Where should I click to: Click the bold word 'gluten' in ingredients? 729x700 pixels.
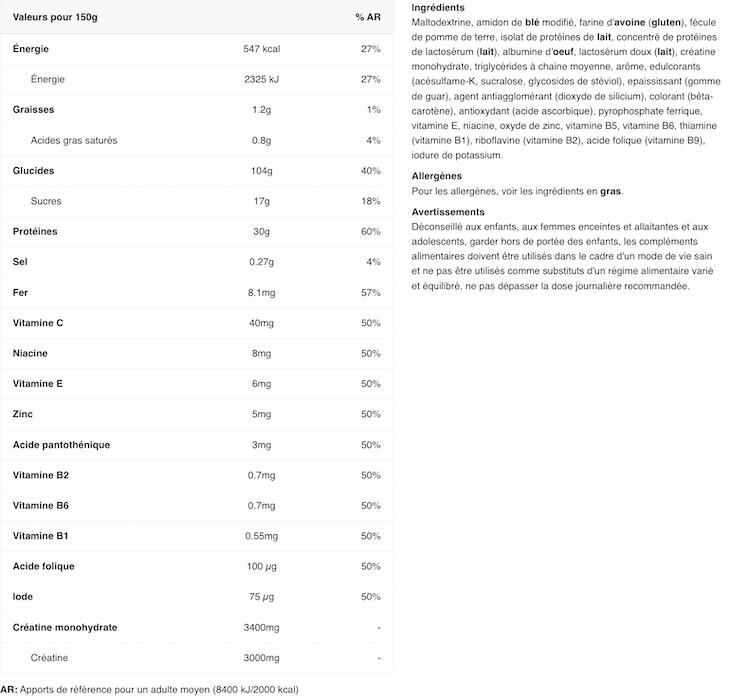coord(666,22)
